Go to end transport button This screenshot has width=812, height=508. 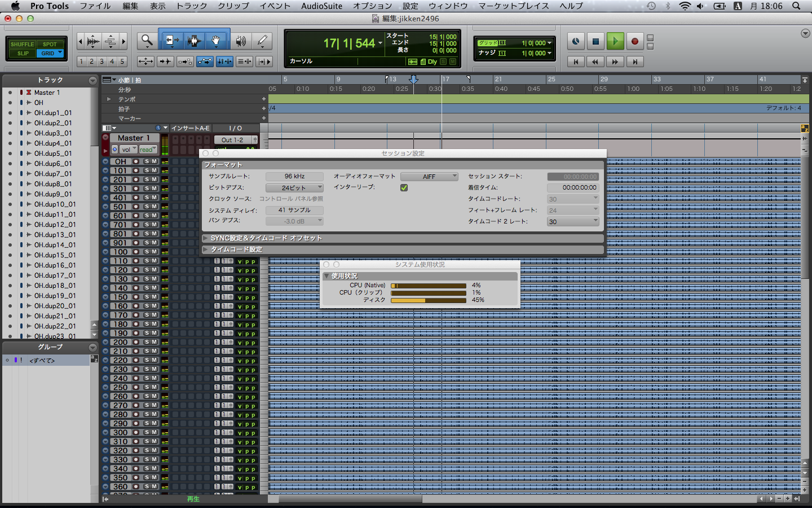pyautogui.click(x=635, y=62)
